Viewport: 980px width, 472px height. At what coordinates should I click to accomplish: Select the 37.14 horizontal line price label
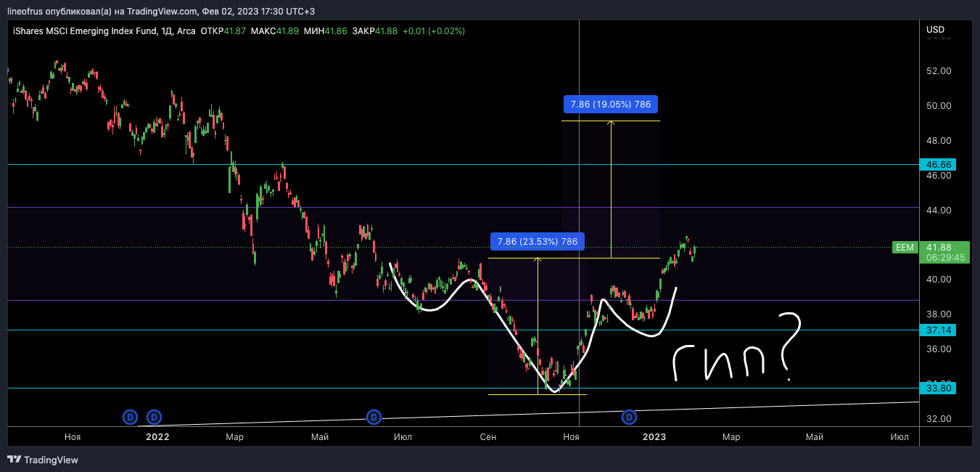click(939, 330)
